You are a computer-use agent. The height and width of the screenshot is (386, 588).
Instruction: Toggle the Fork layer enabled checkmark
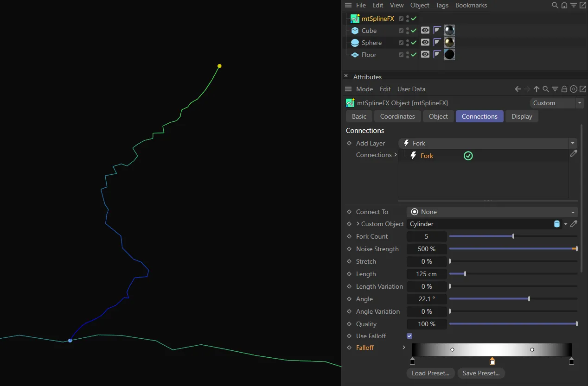coord(468,156)
